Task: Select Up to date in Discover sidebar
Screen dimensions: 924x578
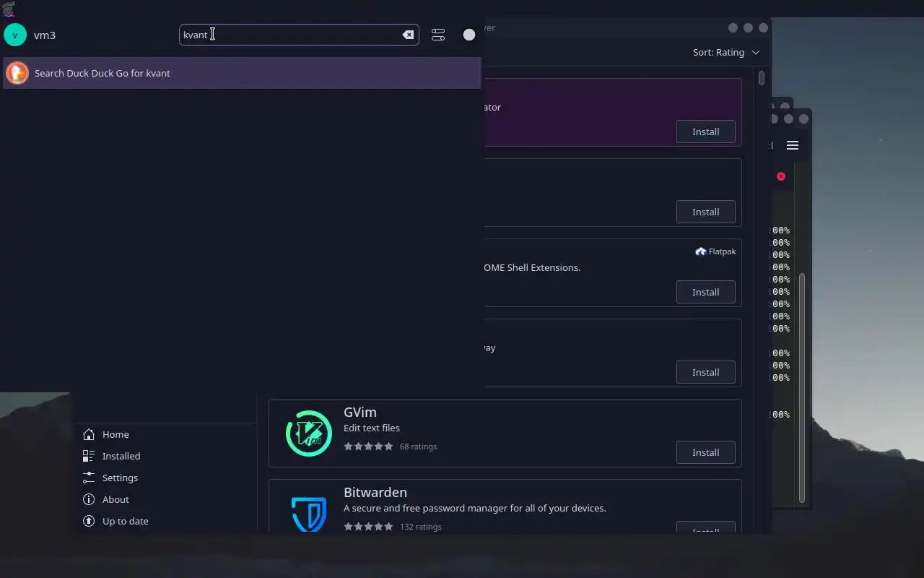Action: pos(166,521)
